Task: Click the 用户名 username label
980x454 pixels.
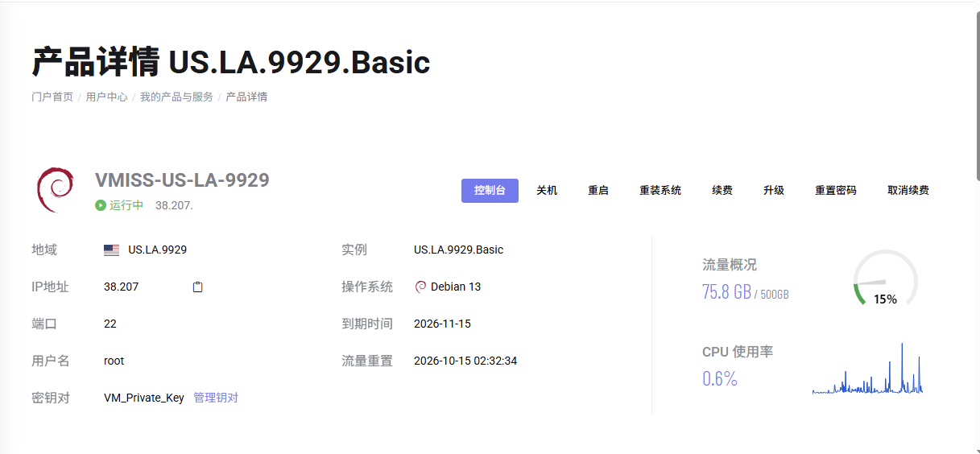Action: click(x=51, y=361)
